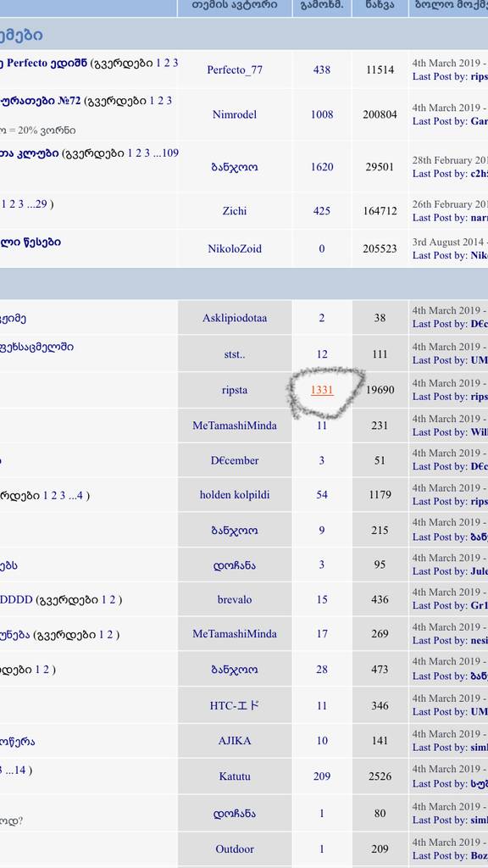The width and height of the screenshot is (488, 868).
Task: Open Outdoor author profile
Action: tap(235, 849)
